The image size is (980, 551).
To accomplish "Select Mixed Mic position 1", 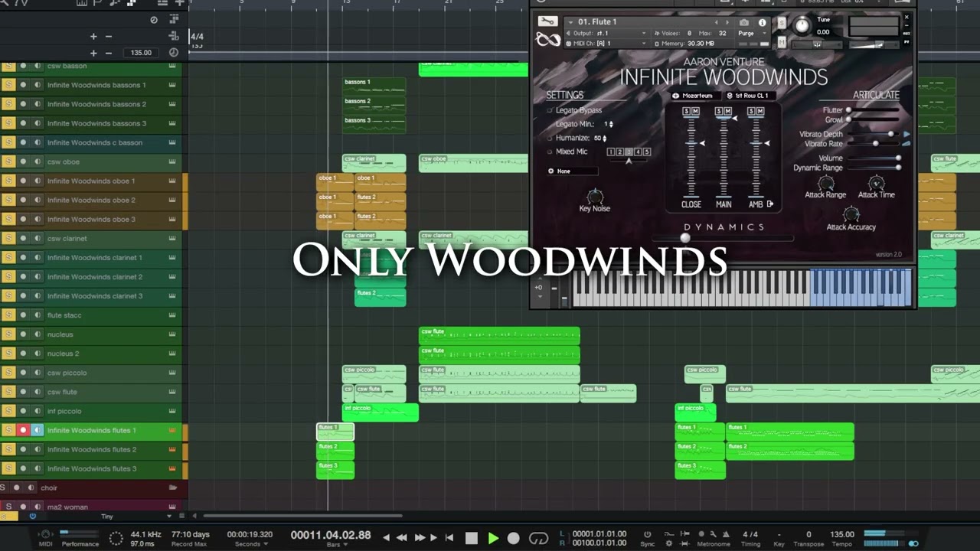I will tap(610, 152).
